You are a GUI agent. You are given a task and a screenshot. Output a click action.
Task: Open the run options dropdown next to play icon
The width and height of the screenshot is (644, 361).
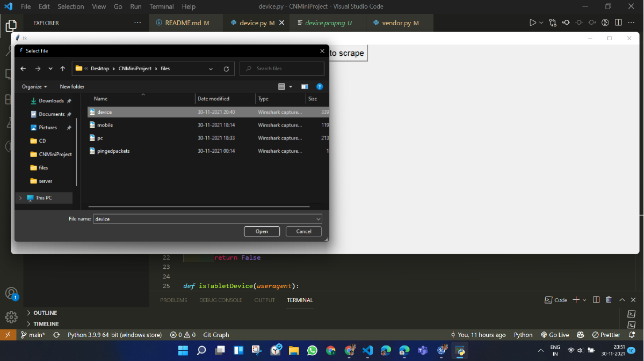tap(541, 23)
